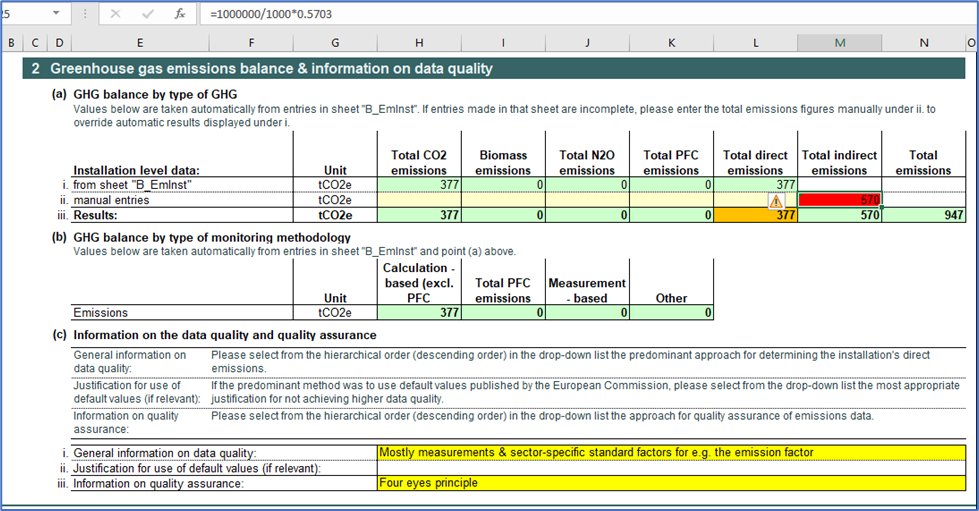Select the empty Justification for default values cell

pos(671,468)
